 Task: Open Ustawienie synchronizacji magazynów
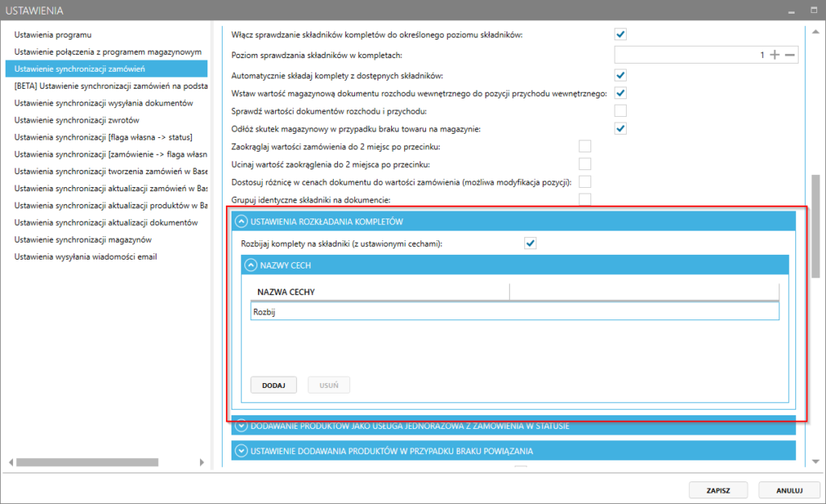tap(83, 240)
